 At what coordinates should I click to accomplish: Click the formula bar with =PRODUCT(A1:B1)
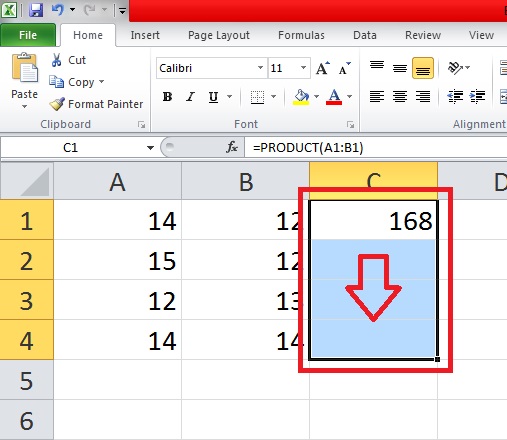376,147
